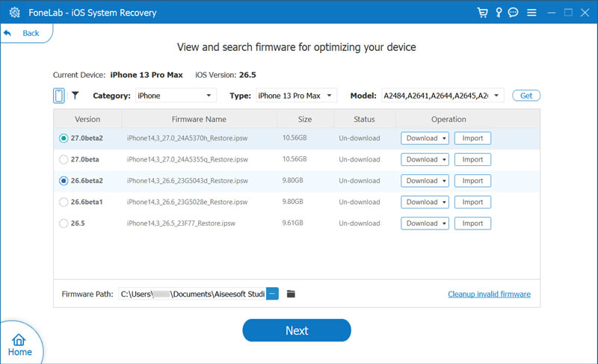
Task: Click iPhone14,3_27.0_24A5355q_Restore.ipsw firmware name
Action: 188,159
